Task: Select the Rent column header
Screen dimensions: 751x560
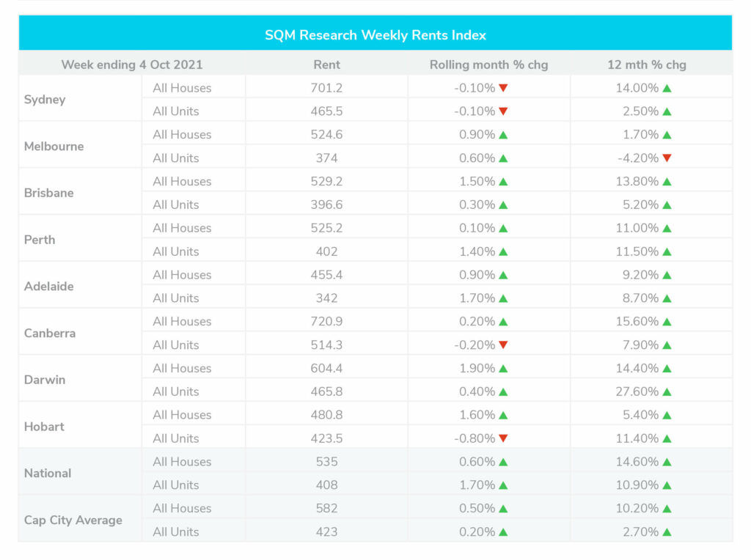Action: coord(326,65)
